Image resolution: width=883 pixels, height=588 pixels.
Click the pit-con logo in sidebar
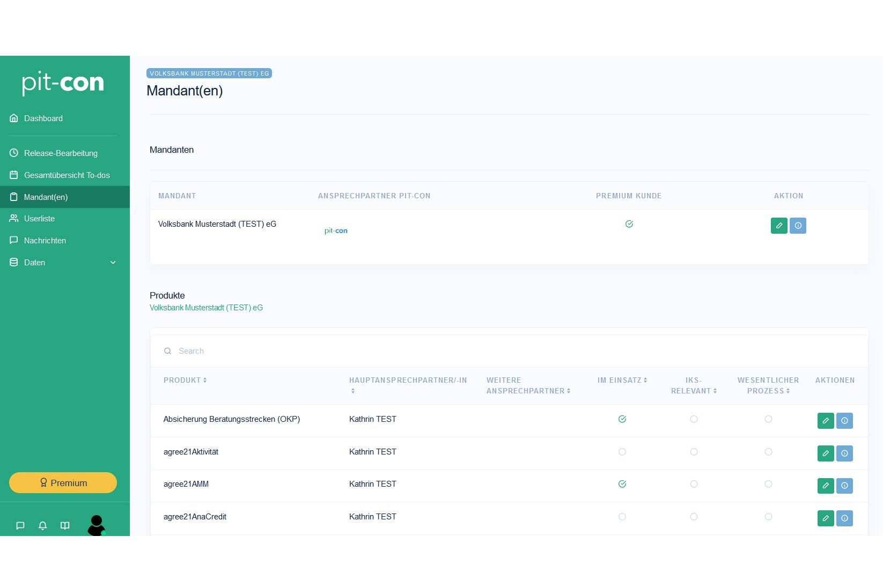tap(63, 83)
